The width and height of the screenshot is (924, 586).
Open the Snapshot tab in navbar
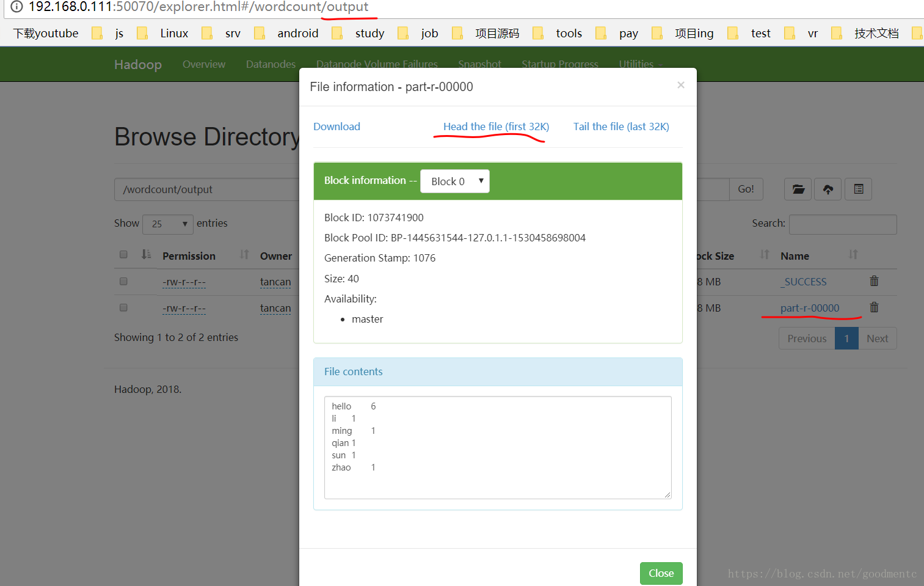[479, 64]
